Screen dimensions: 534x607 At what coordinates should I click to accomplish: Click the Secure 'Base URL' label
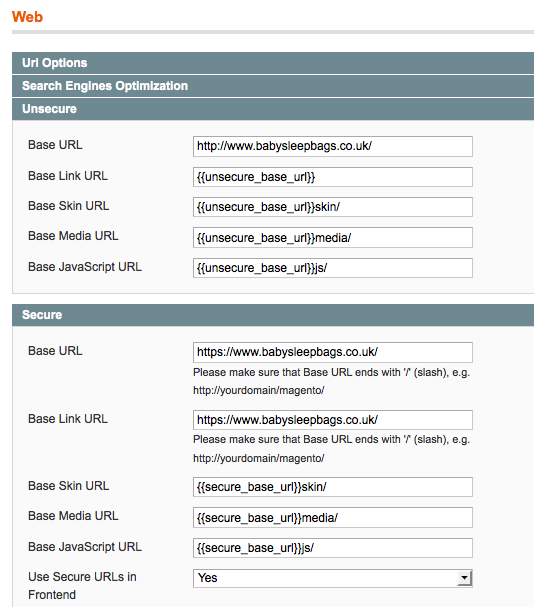pos(55,351)
